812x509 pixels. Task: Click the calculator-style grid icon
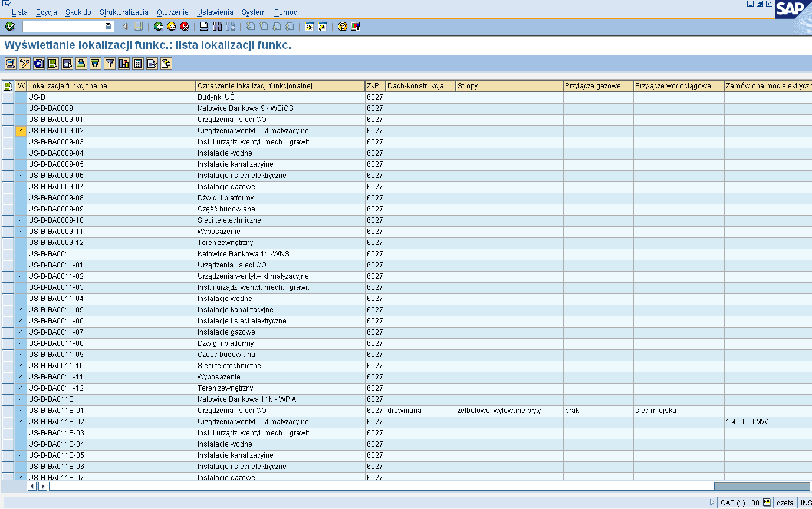tap(137, 64)
